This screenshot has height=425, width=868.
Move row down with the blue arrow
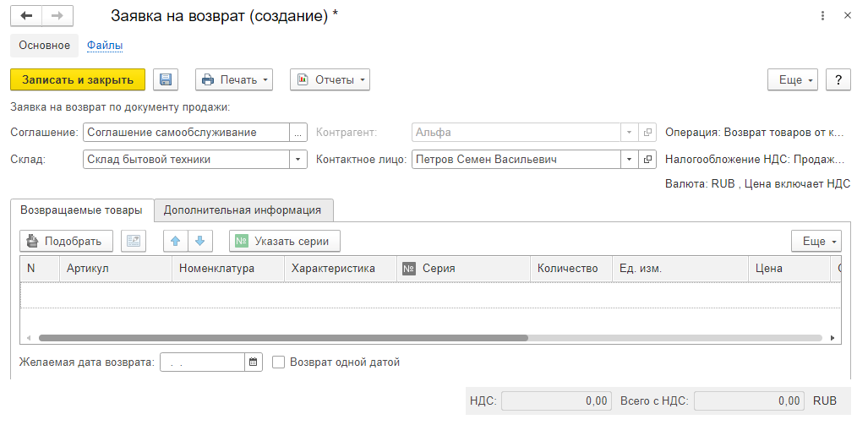click(199, 241)
